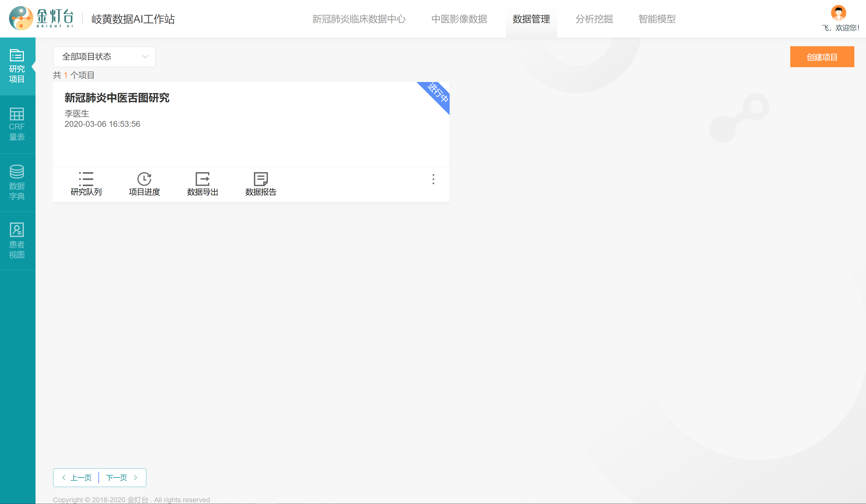Click the 项目进度 clock icon
The width and height of the screenshot is (866, 504).
click(144, 179)
